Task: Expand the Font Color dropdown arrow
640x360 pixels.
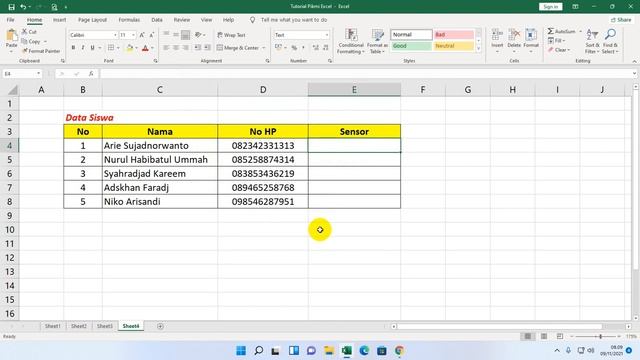Action: [x=152, y=48]
